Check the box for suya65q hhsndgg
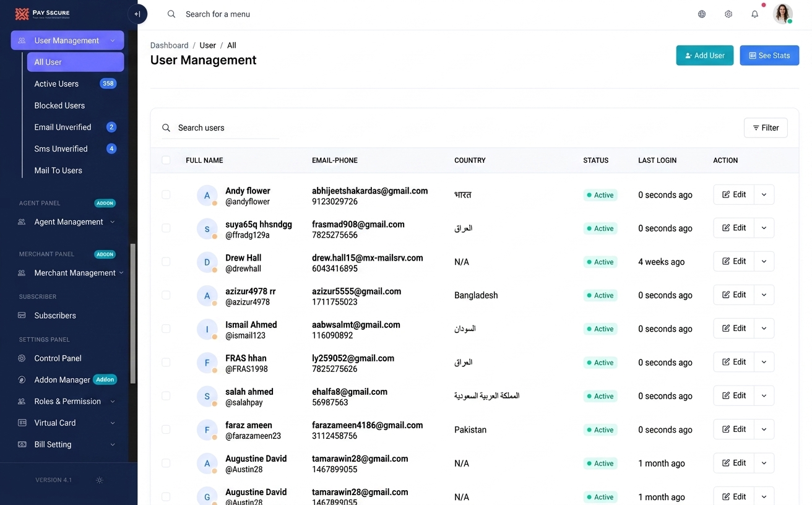Image resolution: width=812 pixels, height=505 pixels. 166,228
